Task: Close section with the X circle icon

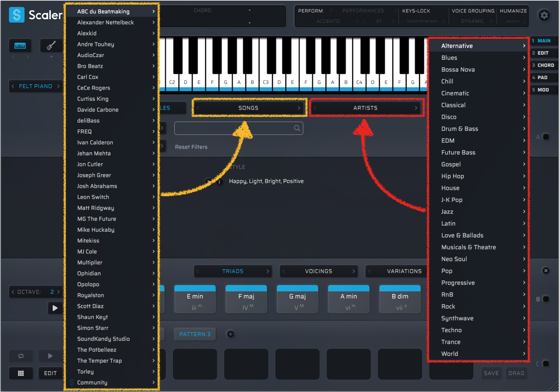Action: pyautogui.click(x=546, y=271)
